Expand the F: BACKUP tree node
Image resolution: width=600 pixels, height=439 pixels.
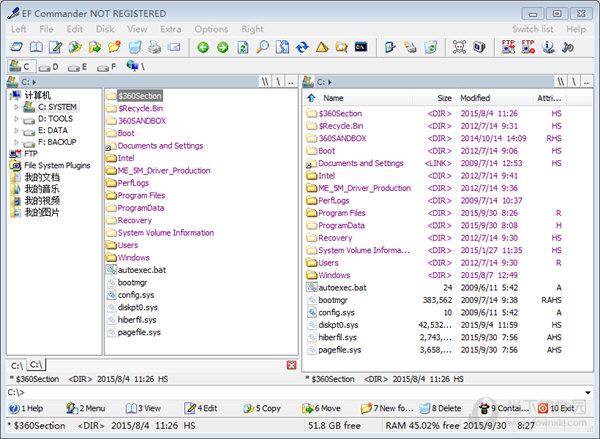[16, 142]
